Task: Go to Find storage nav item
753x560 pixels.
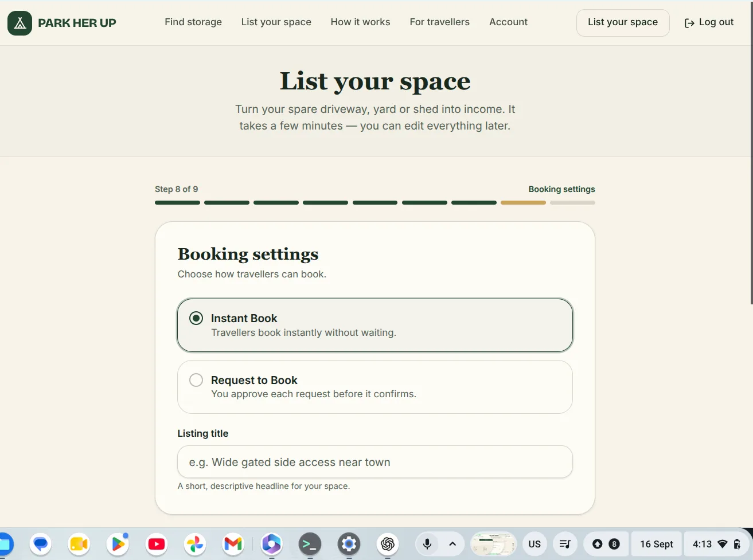Action: pos(193,22)
